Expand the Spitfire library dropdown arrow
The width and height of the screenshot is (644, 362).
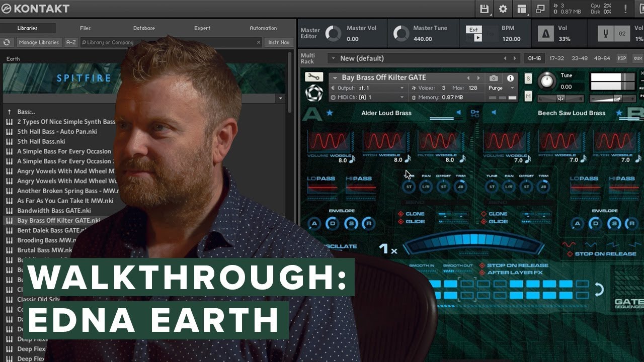281,98
